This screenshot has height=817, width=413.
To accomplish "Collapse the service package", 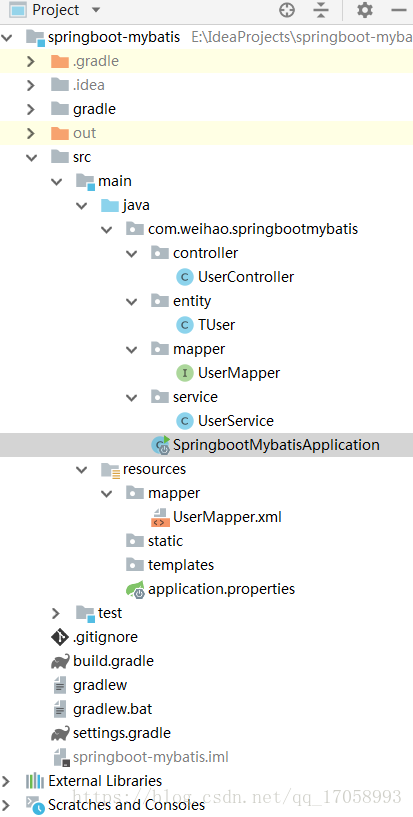I will [131, 398].
